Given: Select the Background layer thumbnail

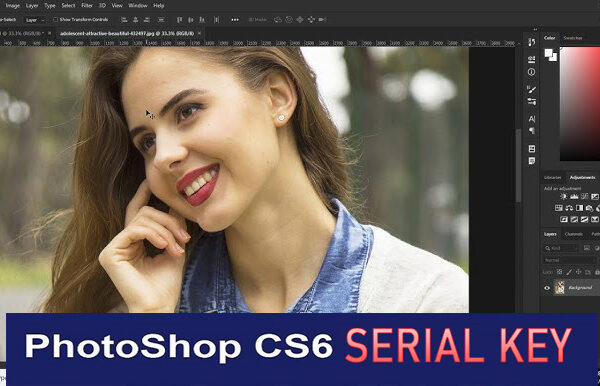Looking at the screenshot, I should pos(560,288).
